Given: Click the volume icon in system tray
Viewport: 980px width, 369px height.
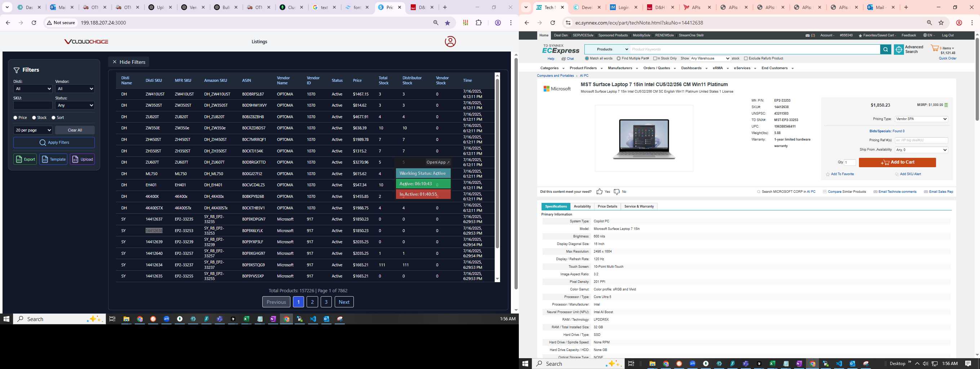Looking at the screenshot, I should 926,364.
